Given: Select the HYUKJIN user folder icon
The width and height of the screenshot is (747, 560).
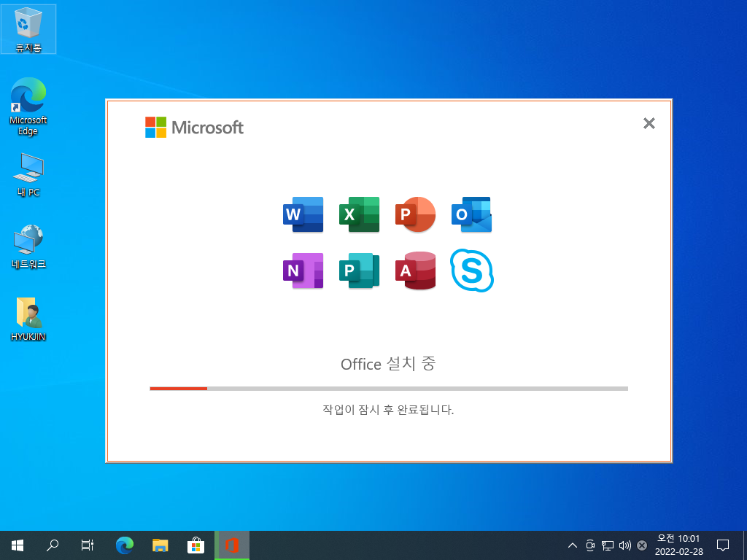Looking at the screenshot, I should pos(28,319).
